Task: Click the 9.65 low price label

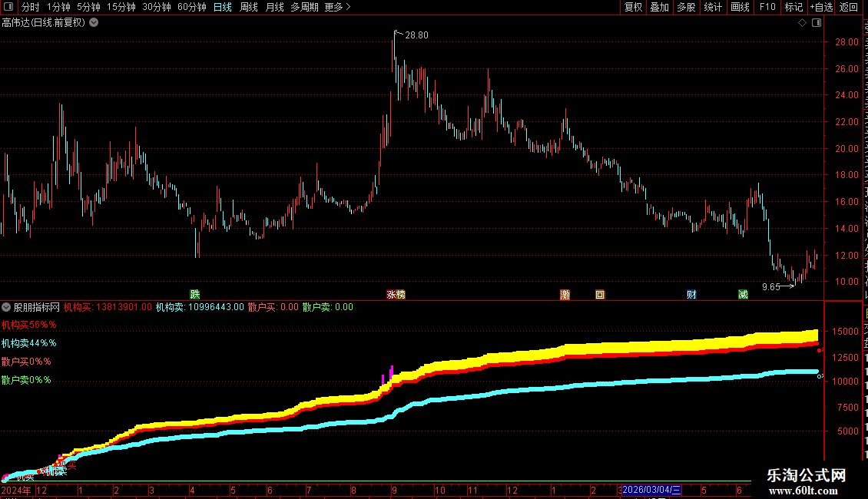Action: pyautogui.click(x=770, y=286)
